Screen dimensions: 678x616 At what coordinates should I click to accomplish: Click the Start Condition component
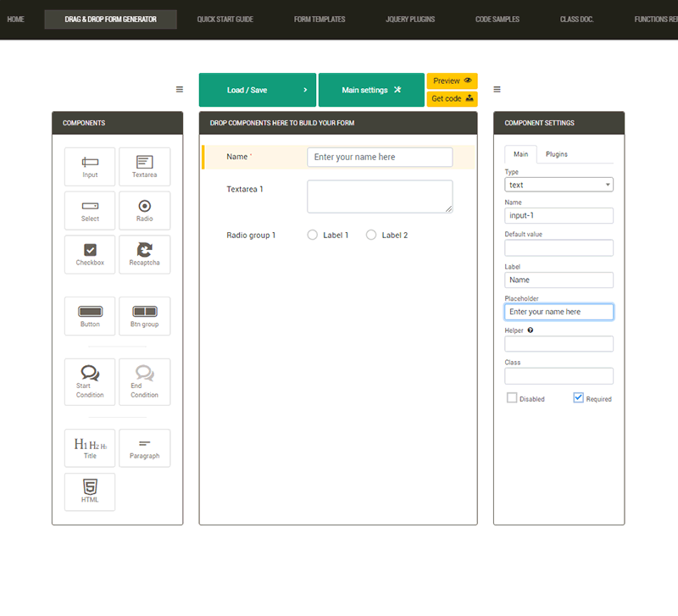[90, 381]
